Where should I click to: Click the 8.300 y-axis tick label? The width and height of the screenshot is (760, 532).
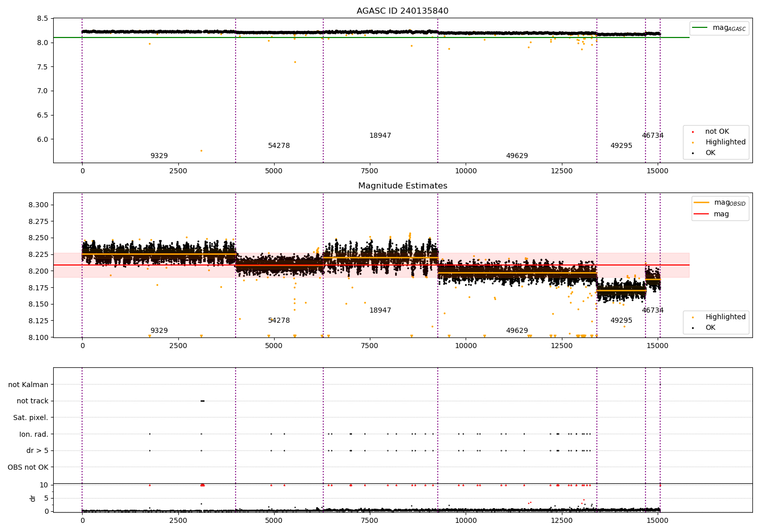click(x=39, y=205)
